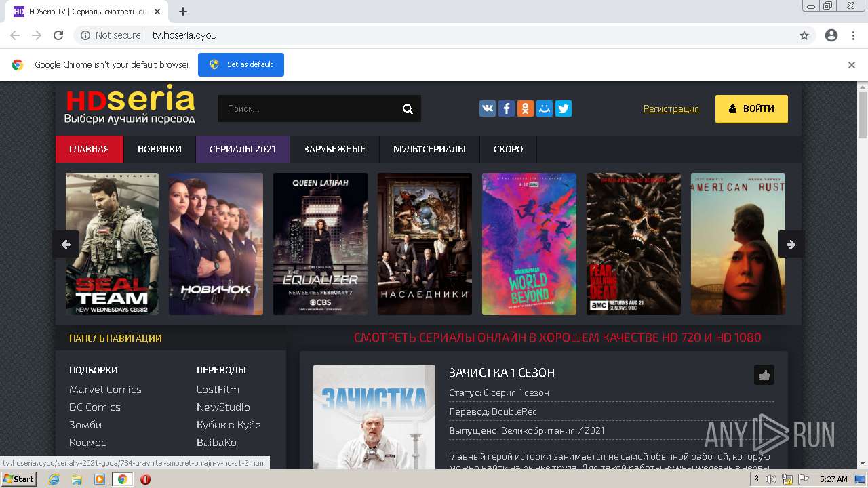Select the Кубик в Кубе translation link
This screenshot has height=488, width=868.
click(229, 425)
